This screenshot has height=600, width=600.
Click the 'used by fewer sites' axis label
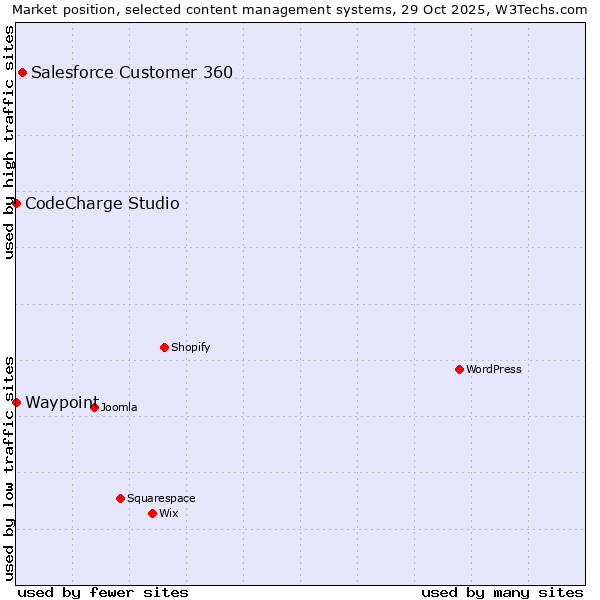coord(103,592)
